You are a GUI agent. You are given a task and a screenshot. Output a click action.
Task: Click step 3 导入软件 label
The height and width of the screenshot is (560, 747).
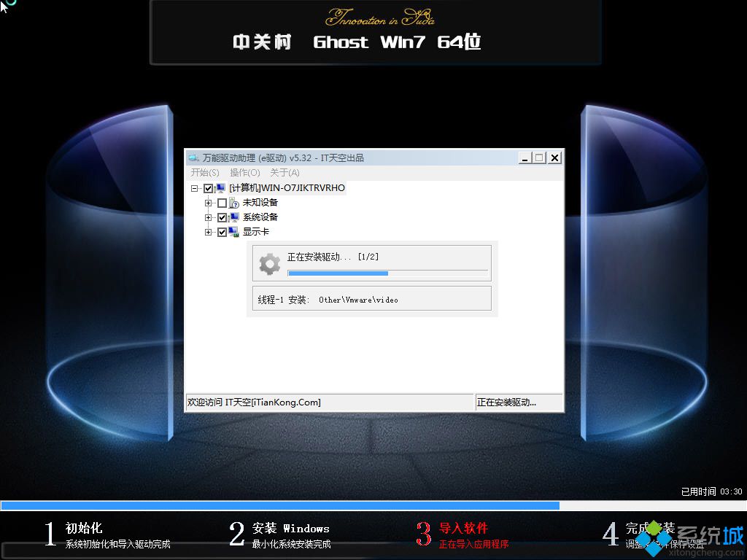(x=463, y=528)
